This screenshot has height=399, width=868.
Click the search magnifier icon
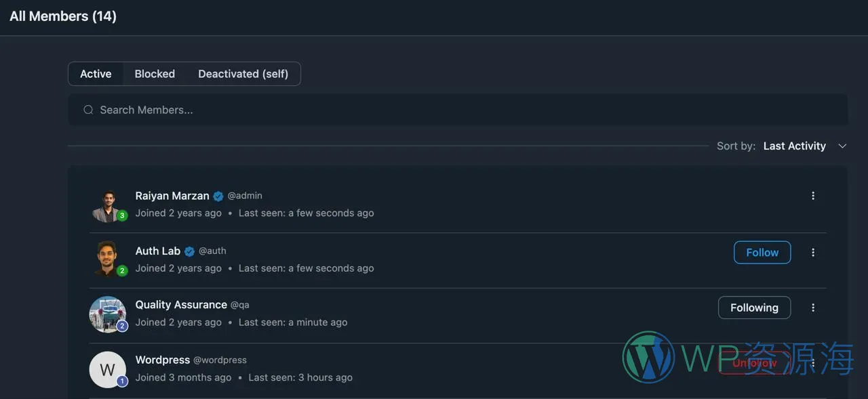(x=88, y=110)
